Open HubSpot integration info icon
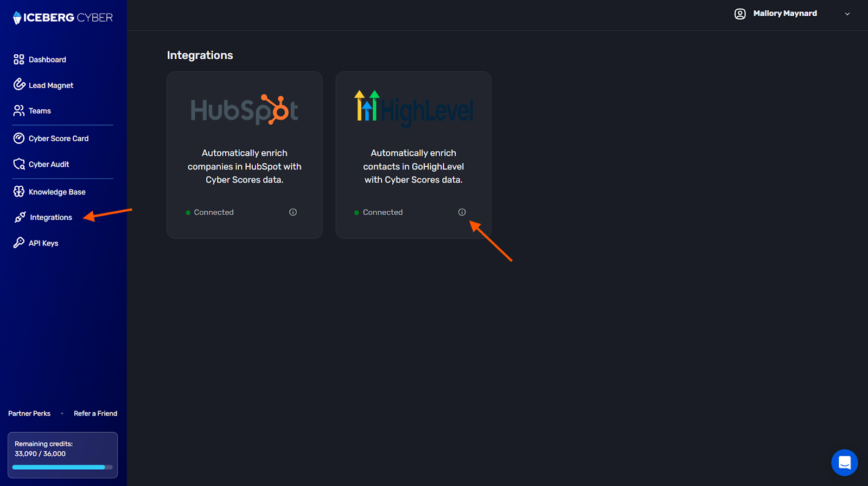 point(293,212)
